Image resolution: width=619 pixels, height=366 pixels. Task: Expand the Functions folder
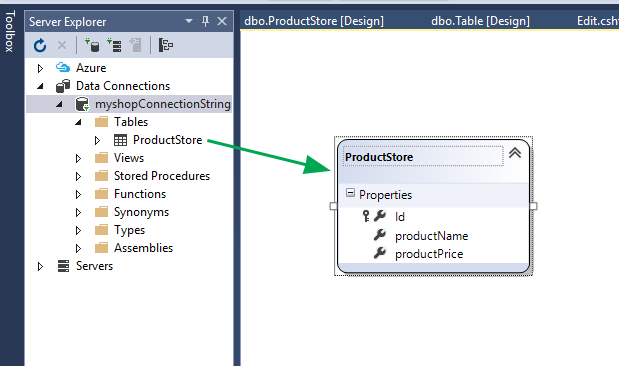point(78,194)
